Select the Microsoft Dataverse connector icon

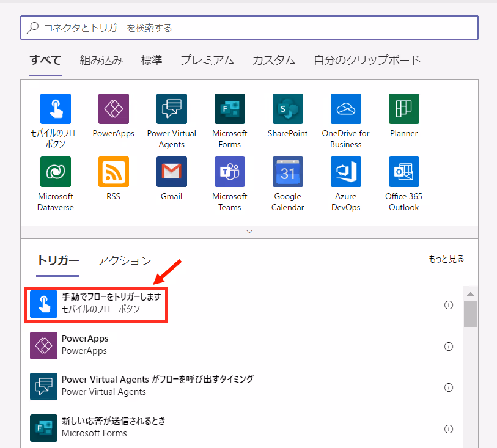[x=56, y=172]
